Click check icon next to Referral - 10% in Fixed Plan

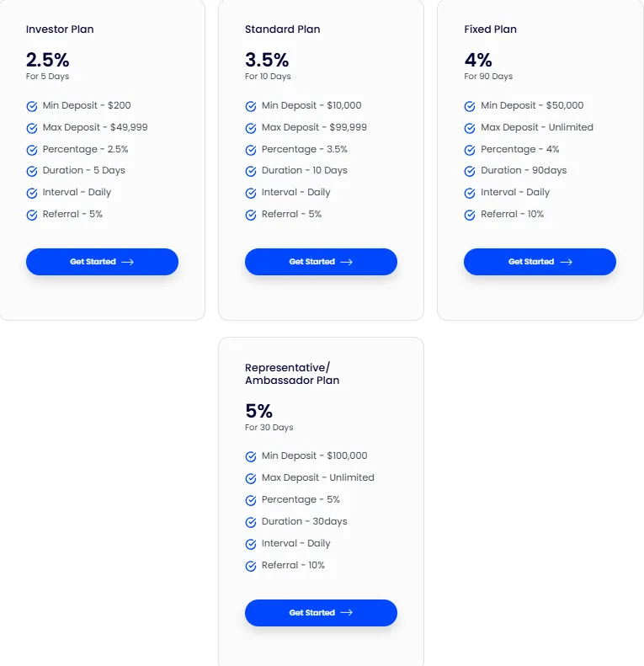point(470,216)
